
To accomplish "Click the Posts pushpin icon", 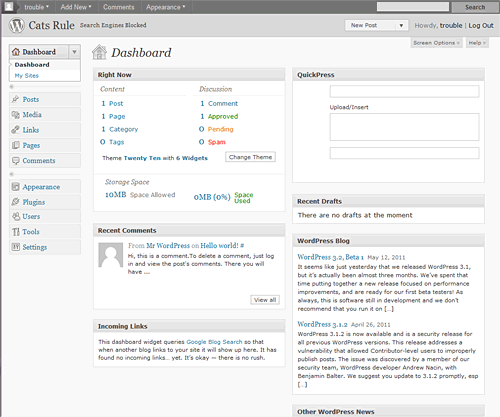I will point(15,99).
